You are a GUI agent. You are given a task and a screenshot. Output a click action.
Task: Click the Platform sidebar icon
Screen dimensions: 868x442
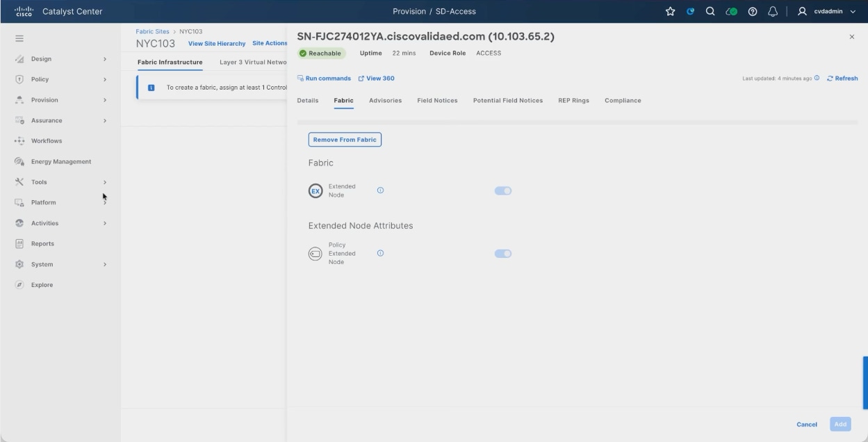pyautogui.click(x=19, y=202)
